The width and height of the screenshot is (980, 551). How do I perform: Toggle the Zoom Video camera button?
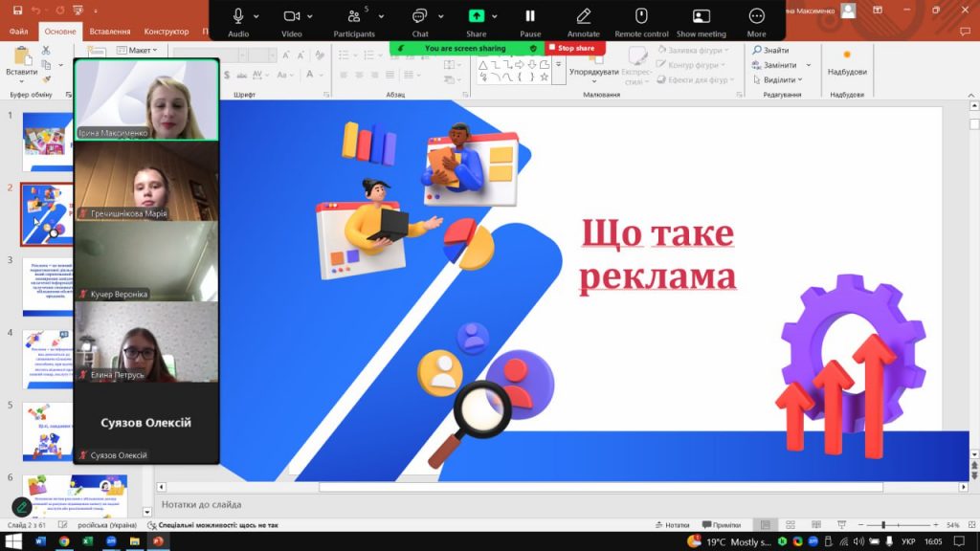(291, 16)
